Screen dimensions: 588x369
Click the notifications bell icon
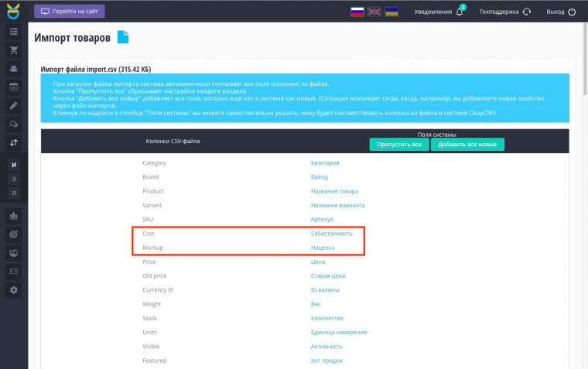click(460, 12)
